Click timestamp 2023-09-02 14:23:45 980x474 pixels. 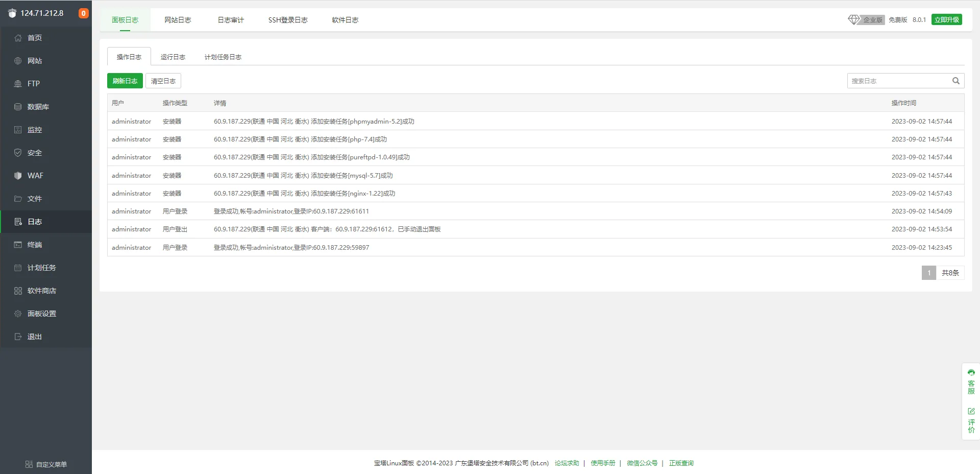click(922, 248)
